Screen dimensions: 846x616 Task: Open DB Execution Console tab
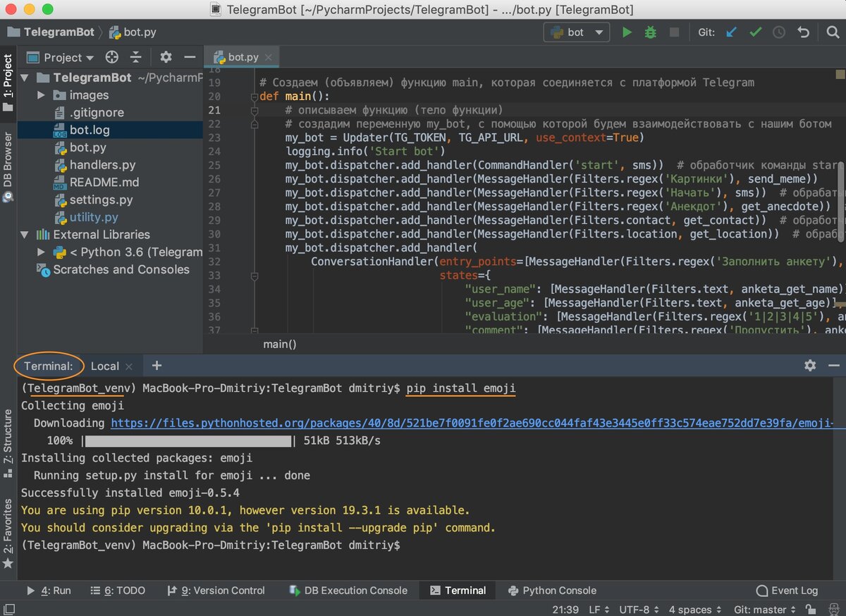348,591
